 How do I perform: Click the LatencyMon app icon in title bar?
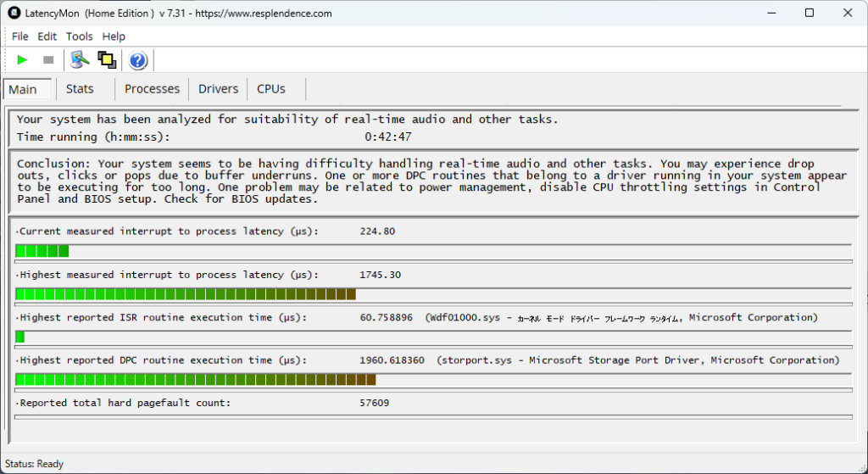coord(14,14)
